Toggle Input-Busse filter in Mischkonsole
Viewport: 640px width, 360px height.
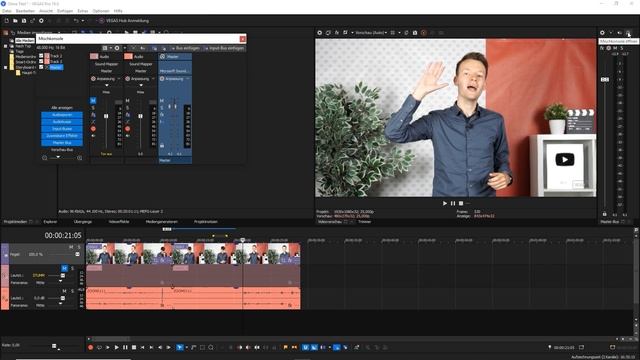coord(62,129)
